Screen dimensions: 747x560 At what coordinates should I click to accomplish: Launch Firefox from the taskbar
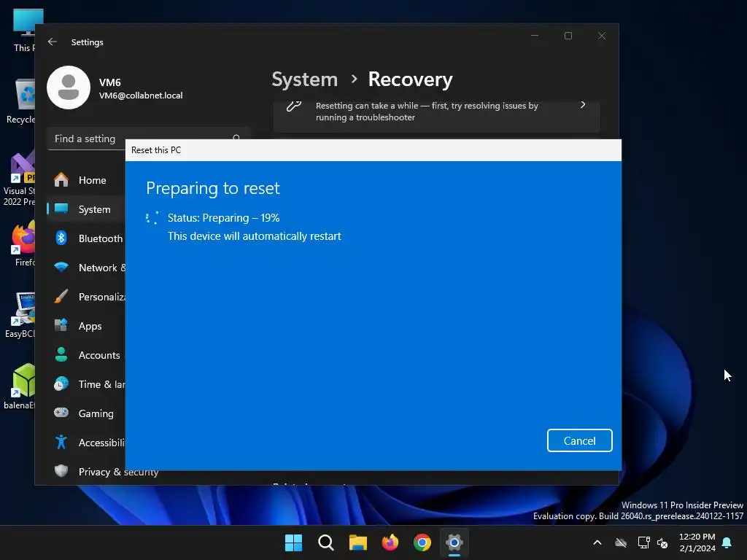click(390, 542)
